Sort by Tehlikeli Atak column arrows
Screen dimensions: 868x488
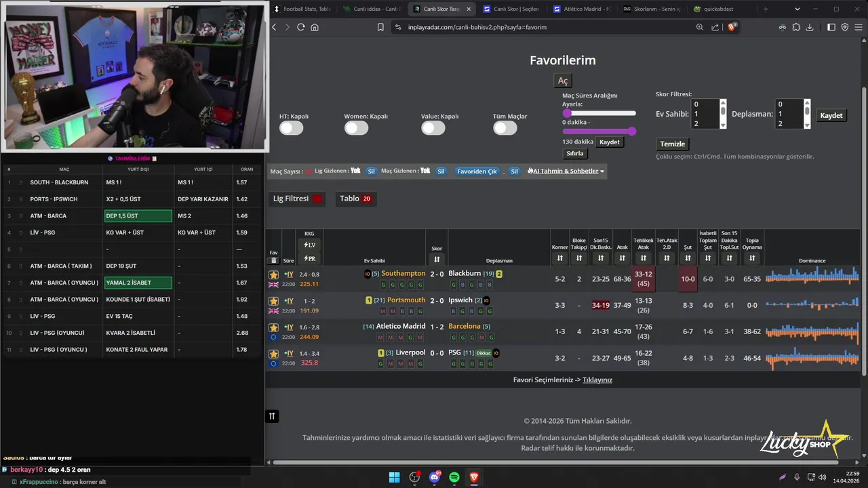(x=643, y=258)
